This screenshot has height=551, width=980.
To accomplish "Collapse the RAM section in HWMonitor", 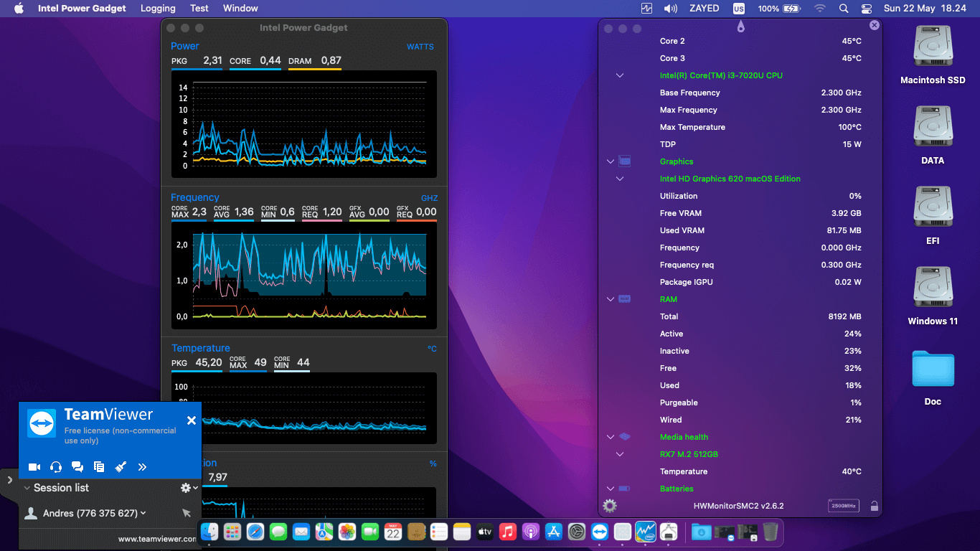I will coord(611,299).
